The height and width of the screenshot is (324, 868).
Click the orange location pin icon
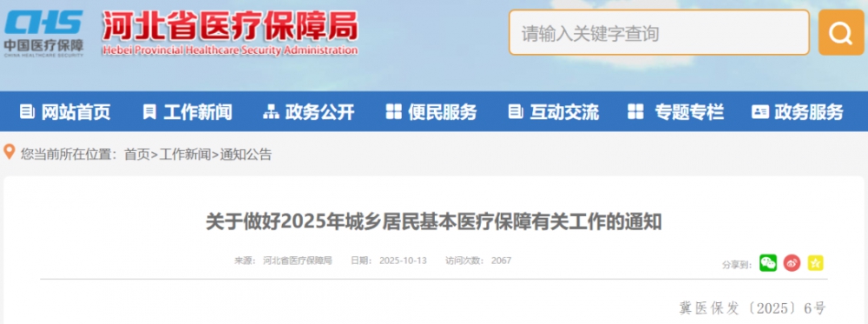click(10, 151)
